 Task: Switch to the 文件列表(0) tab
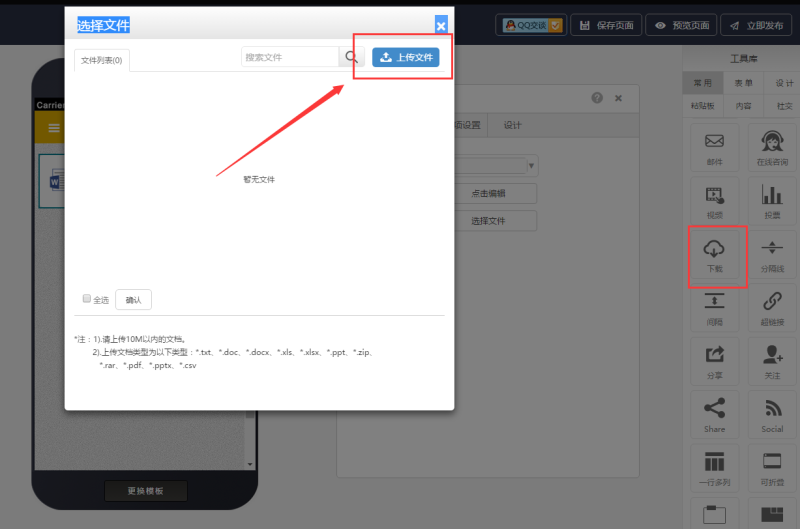coord(102,60)
